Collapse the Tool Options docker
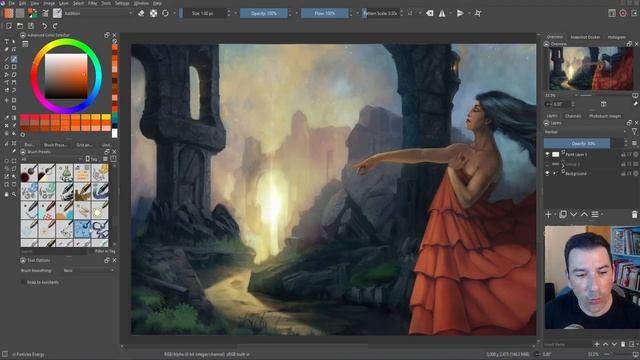This screenshot has height=360, width=640. click(x=23, y=260)
